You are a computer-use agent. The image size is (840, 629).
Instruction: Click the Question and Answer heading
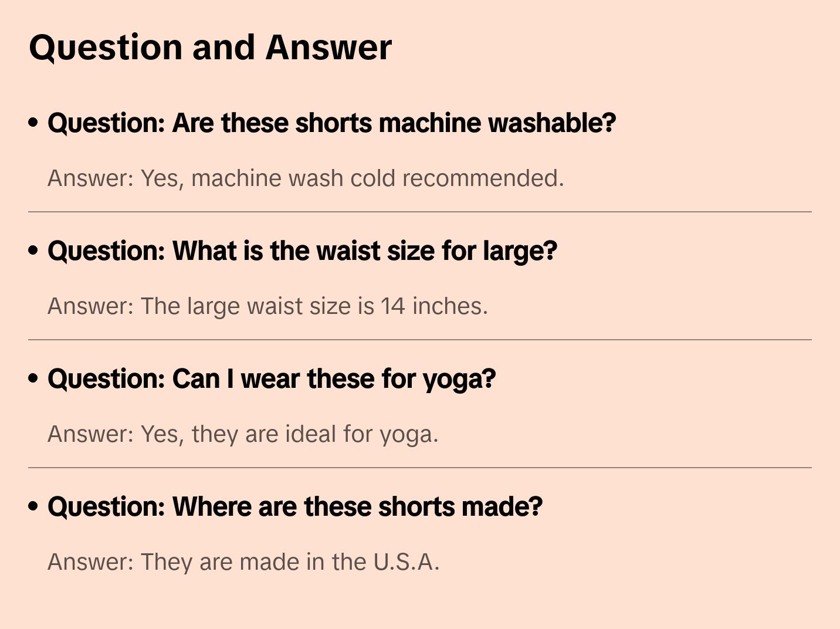pyautogui.click(x=210, y=48)
